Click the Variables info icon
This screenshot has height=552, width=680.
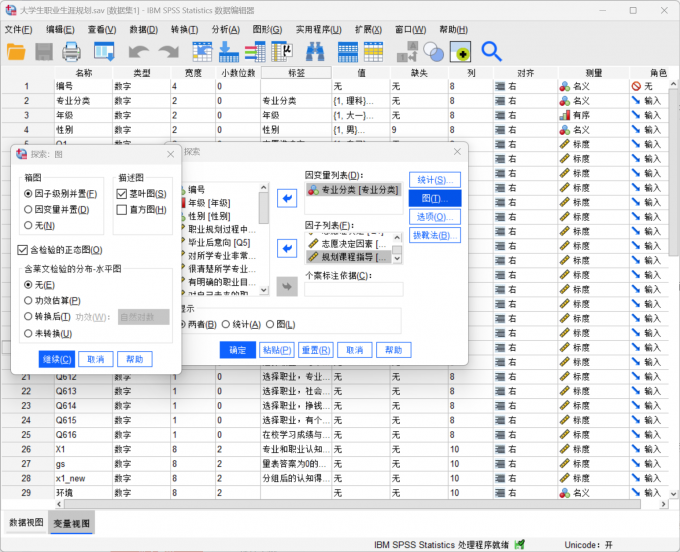(255, 52)
